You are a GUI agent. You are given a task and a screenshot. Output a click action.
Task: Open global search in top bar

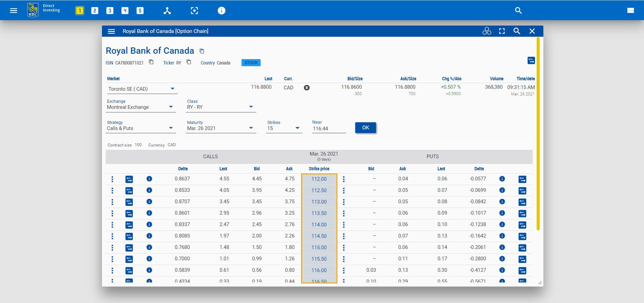(x=518, y=11)
